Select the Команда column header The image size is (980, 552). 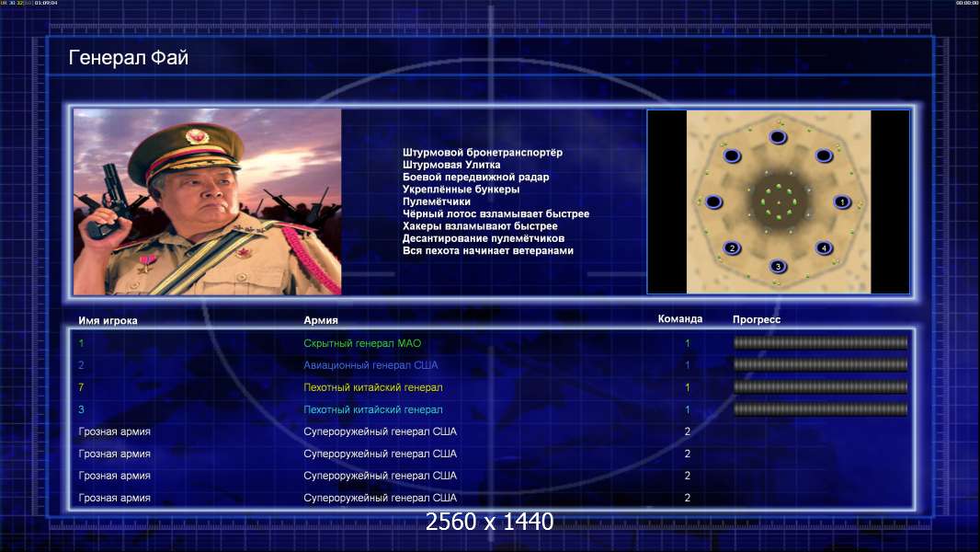tap(680, 319)
